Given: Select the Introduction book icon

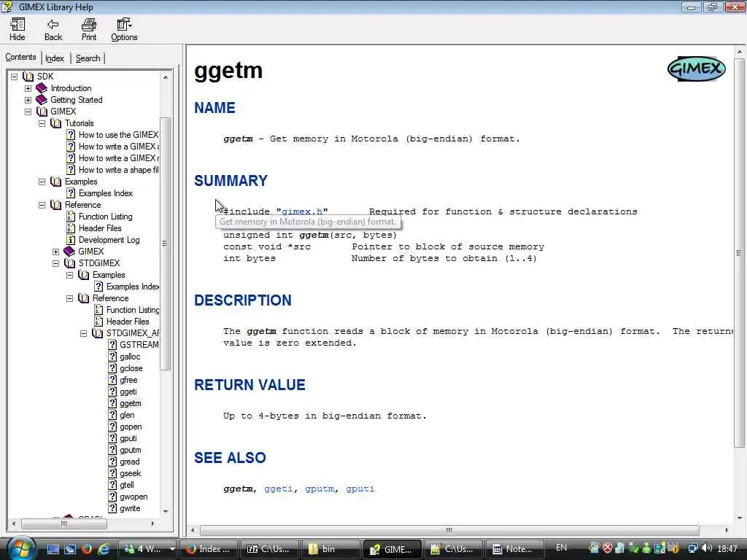Looking at the screenshot, I should point(42,88).
